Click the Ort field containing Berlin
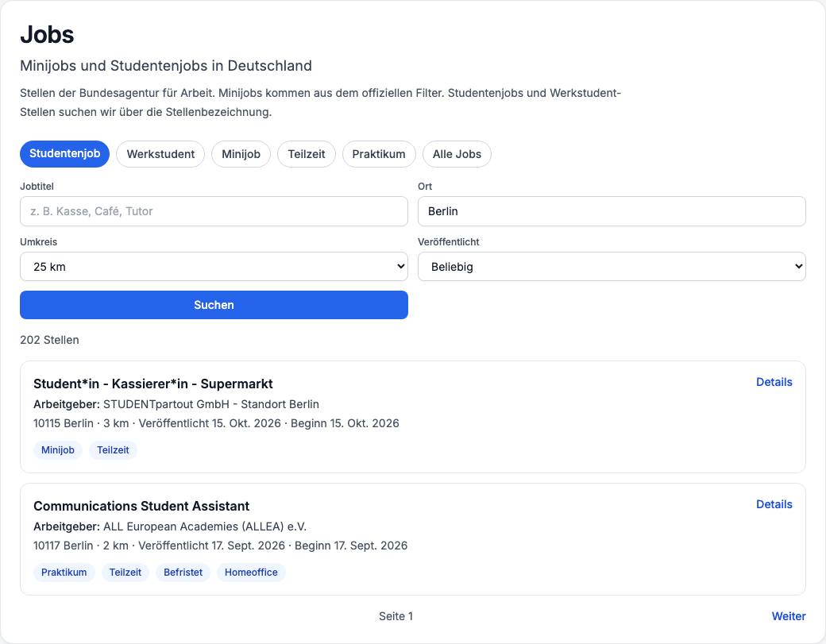The height and width of the screenshot is (644, 826). [612, 211]
